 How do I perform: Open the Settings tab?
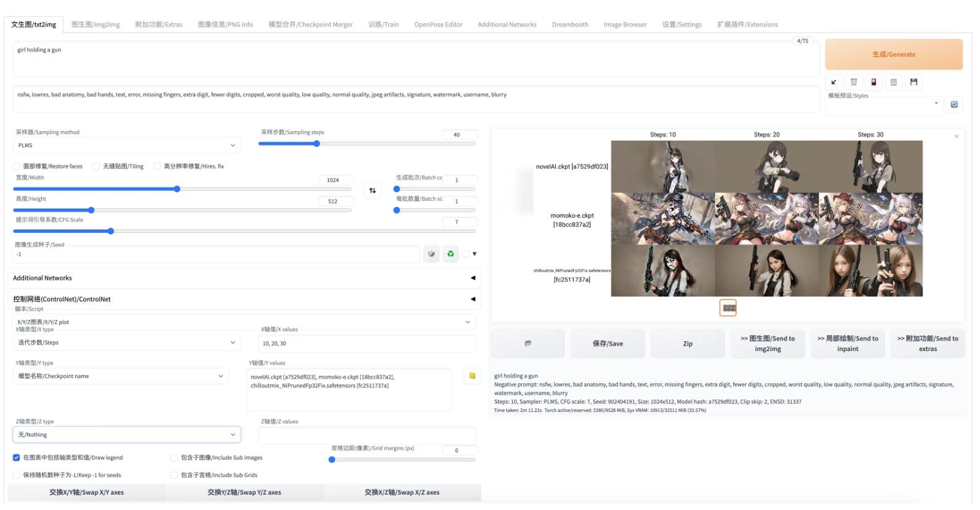[x=681, y=25]
